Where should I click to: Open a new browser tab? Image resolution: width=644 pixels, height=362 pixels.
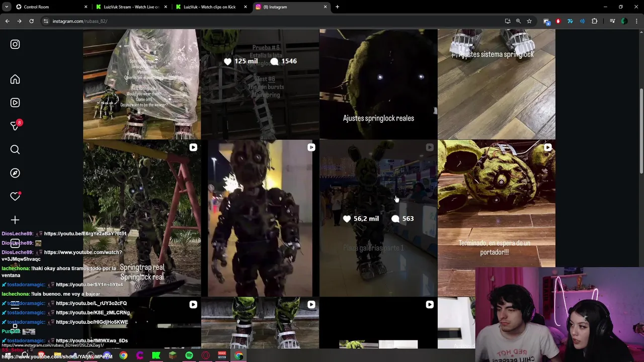337,7
